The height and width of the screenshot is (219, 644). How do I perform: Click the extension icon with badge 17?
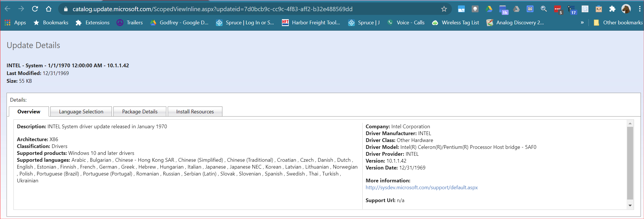click(x=572, y=10)
